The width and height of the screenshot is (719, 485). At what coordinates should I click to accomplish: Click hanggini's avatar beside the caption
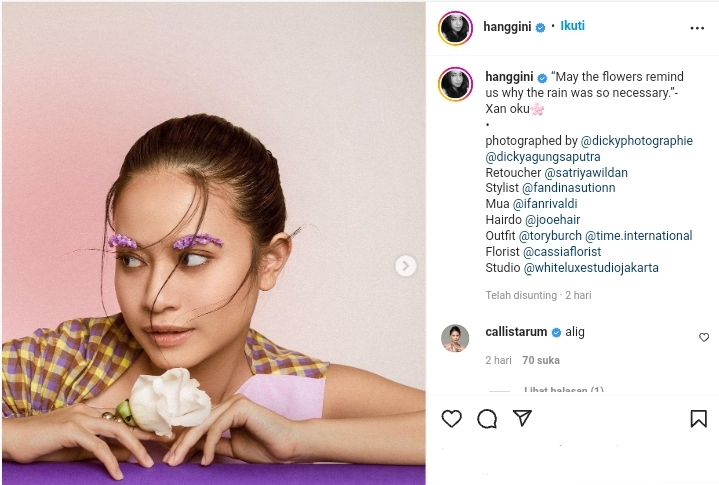[455, 84]
